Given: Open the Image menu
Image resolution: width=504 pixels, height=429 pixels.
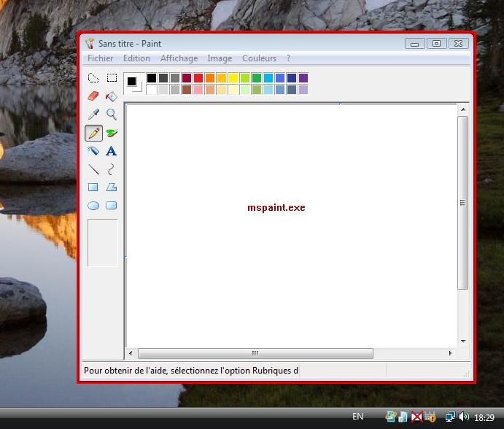Looking at the screenshot, I should click(x=220, y=58).
